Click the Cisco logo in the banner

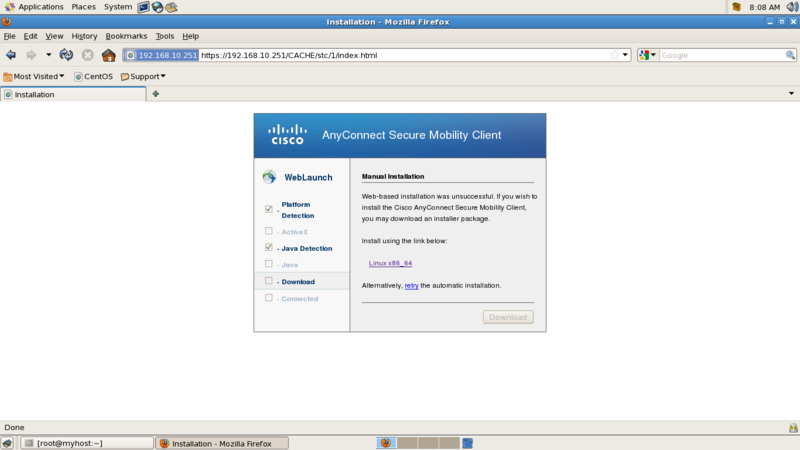click(287, 135)
